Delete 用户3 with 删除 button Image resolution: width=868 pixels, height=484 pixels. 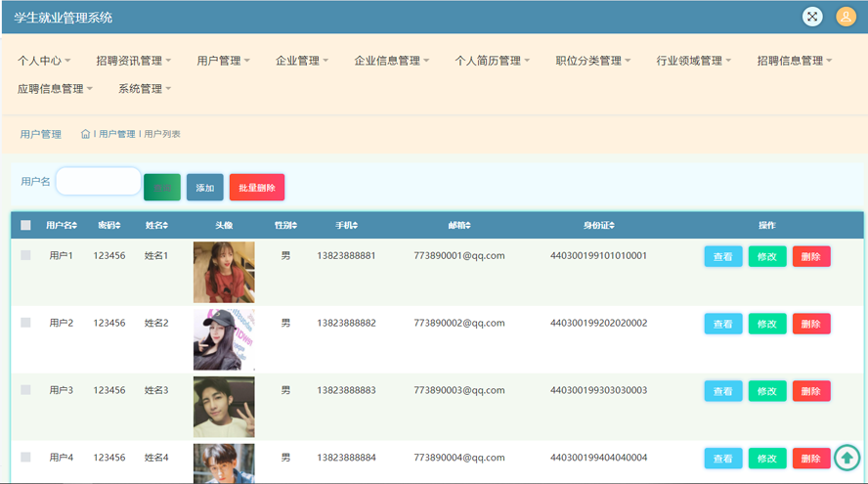(811, 391)
